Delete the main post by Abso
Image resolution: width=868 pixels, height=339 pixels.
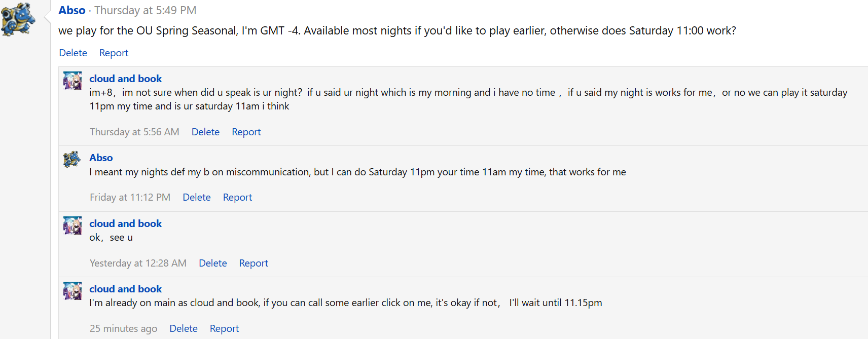click(73, 53)
